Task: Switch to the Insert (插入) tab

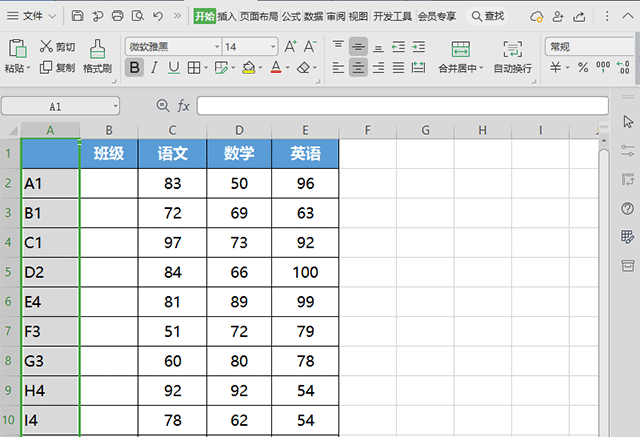Action: (x=227, y=16)
